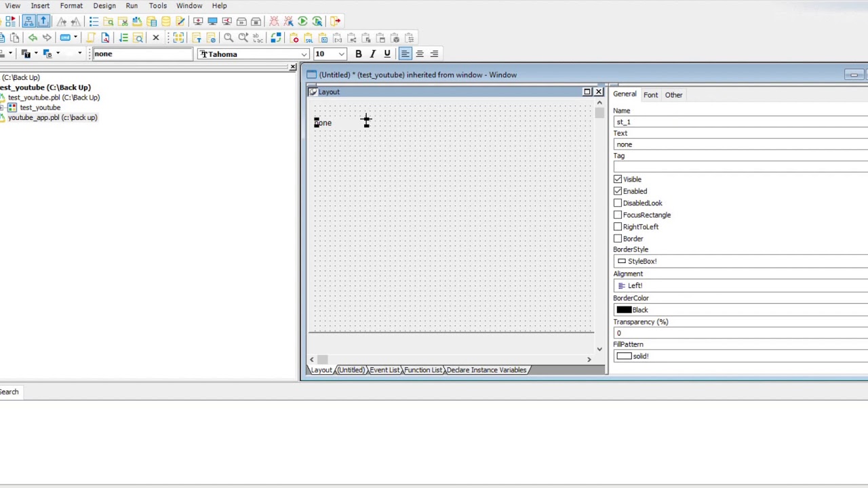Open the BorderStyle StyleBox! dropdown
Image resolution: width=868 pixels, height=488 pixels.
[741, 261]
